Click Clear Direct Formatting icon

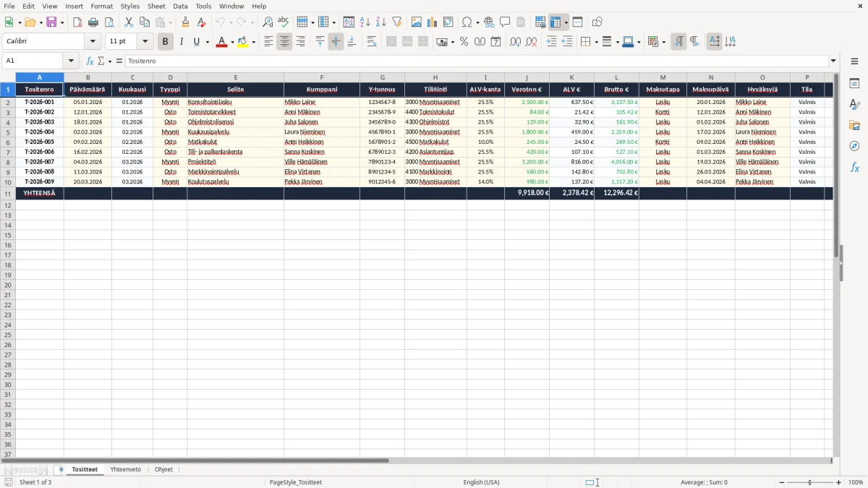201,22
